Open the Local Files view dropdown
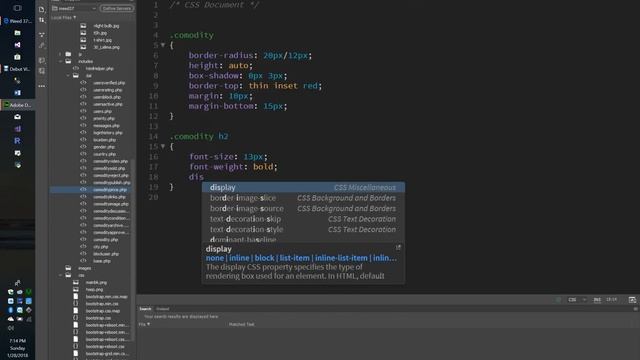 (x=64, y=18)
